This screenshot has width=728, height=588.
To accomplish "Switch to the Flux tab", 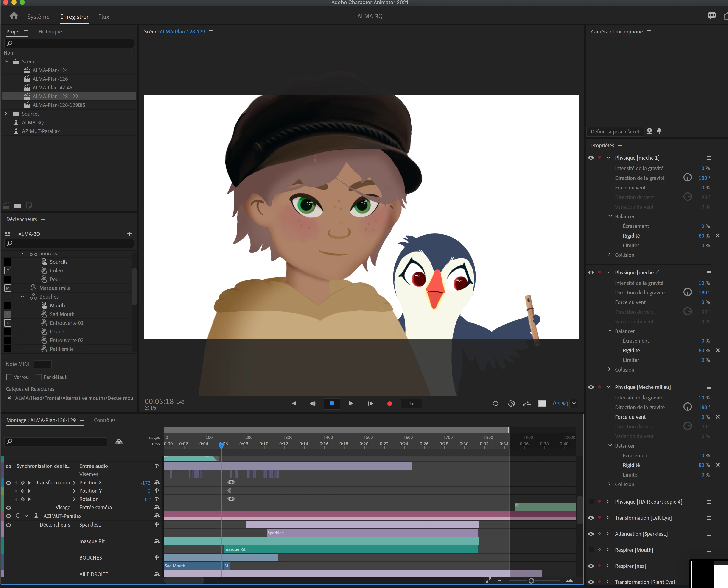I will point(103,17).
